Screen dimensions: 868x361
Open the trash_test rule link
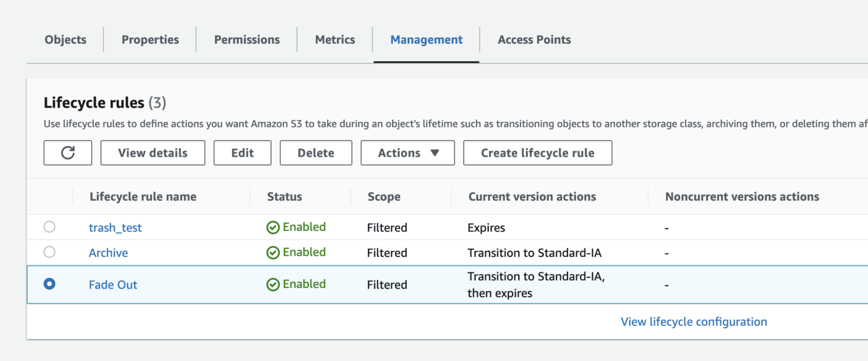point(115,228)
